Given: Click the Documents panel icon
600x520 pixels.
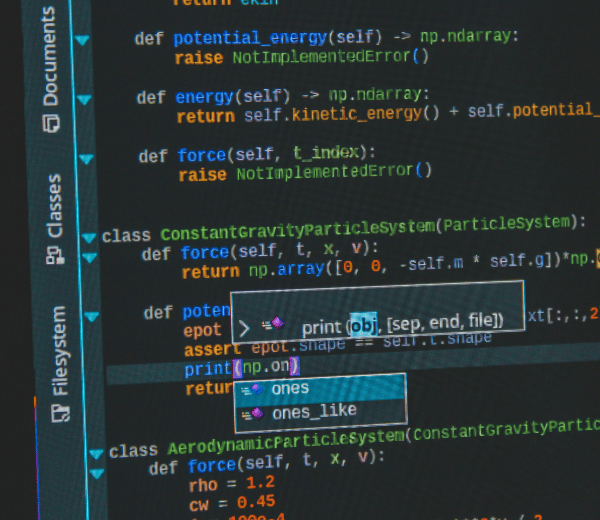Looking at the screenshot, I should (x=48, y=123).
